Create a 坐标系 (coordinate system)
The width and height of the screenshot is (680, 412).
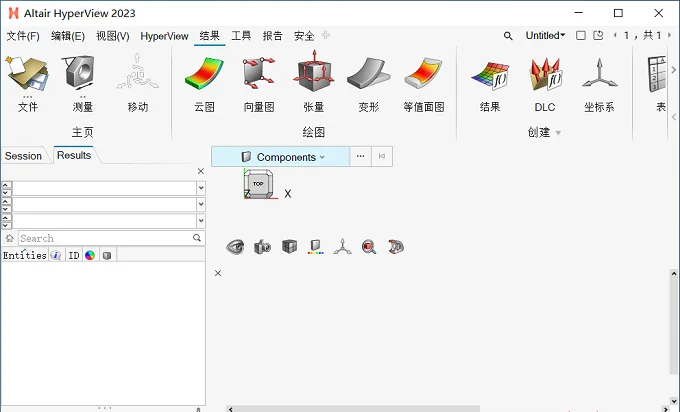point(599,73)
